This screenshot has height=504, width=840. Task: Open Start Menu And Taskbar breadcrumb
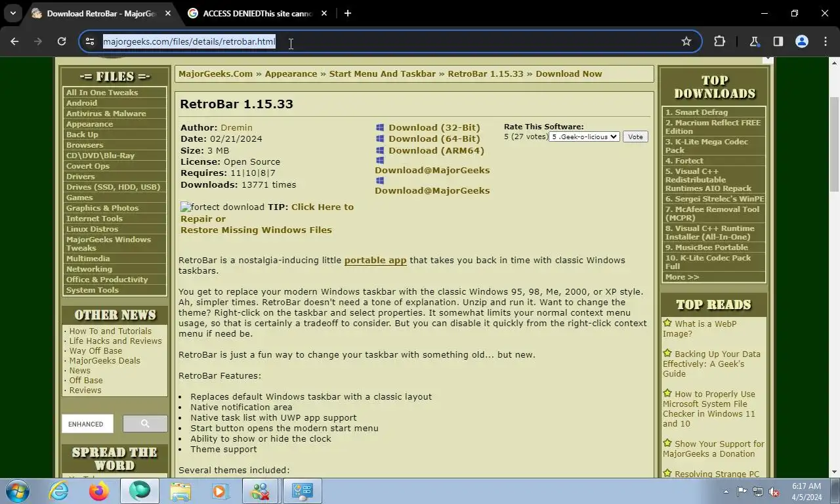pyautogui.click(x=382, y=73)
